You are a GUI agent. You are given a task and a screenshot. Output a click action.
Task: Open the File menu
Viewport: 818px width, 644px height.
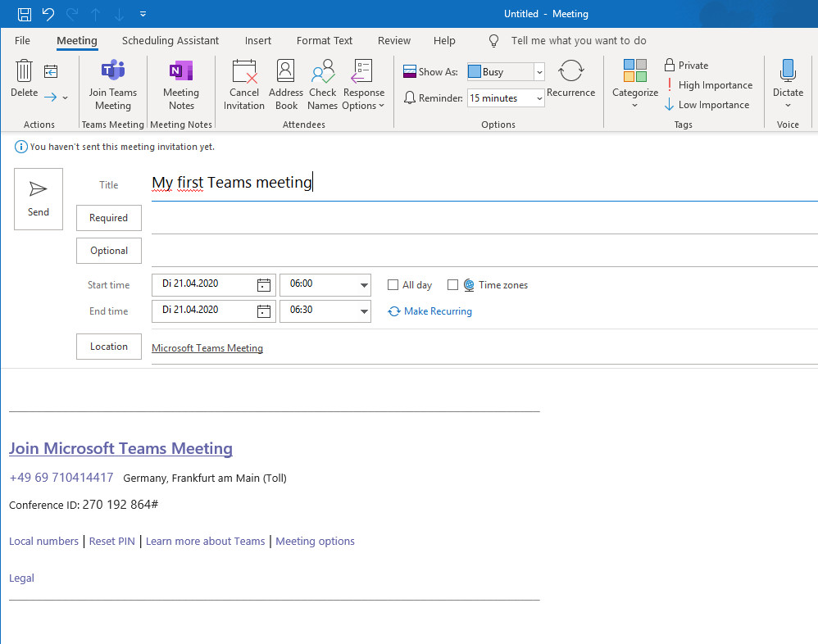pyautogui.click(x=22, y=41)
